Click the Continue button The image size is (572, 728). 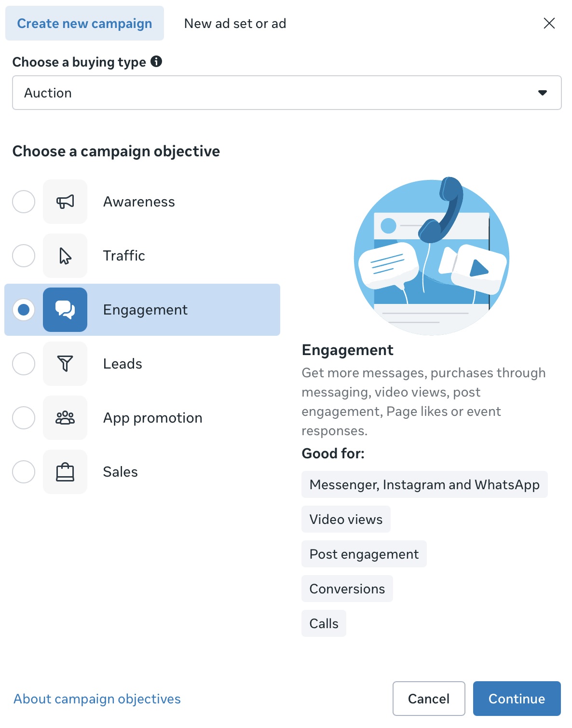(517, 699)
